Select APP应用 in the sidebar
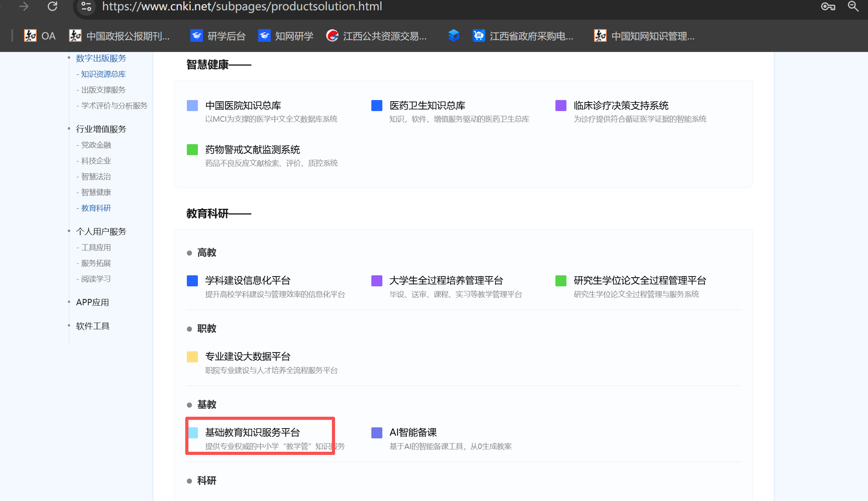Screen dimensions: 868x501 [93, 302]
